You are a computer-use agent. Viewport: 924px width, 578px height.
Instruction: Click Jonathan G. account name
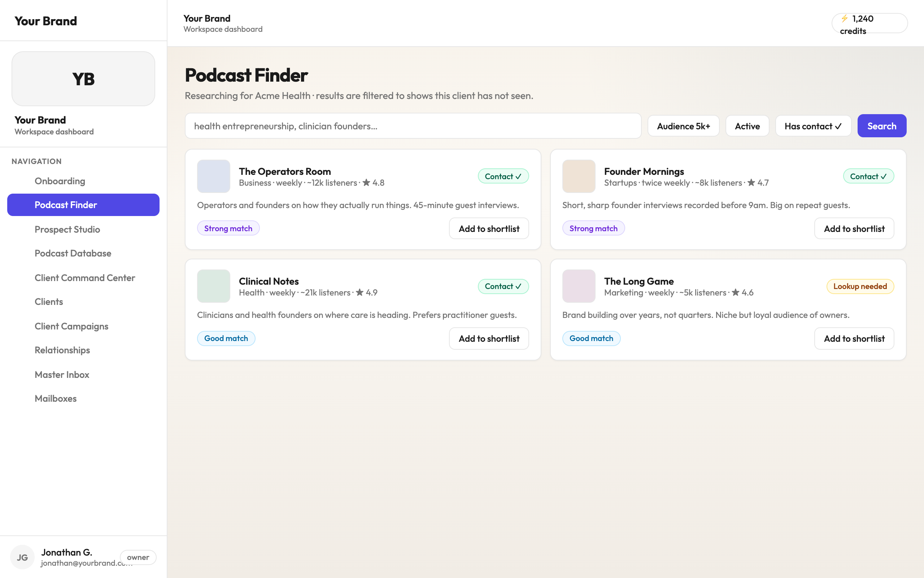67,552
